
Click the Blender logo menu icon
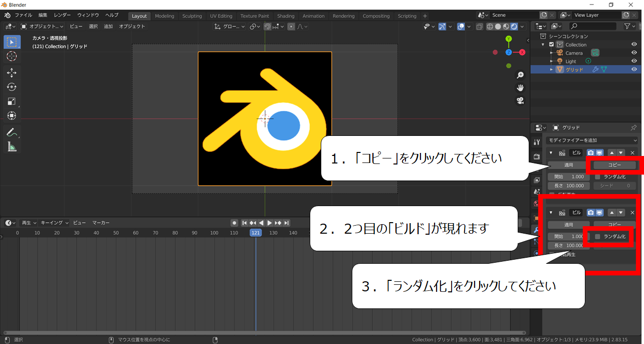point(7,16)
